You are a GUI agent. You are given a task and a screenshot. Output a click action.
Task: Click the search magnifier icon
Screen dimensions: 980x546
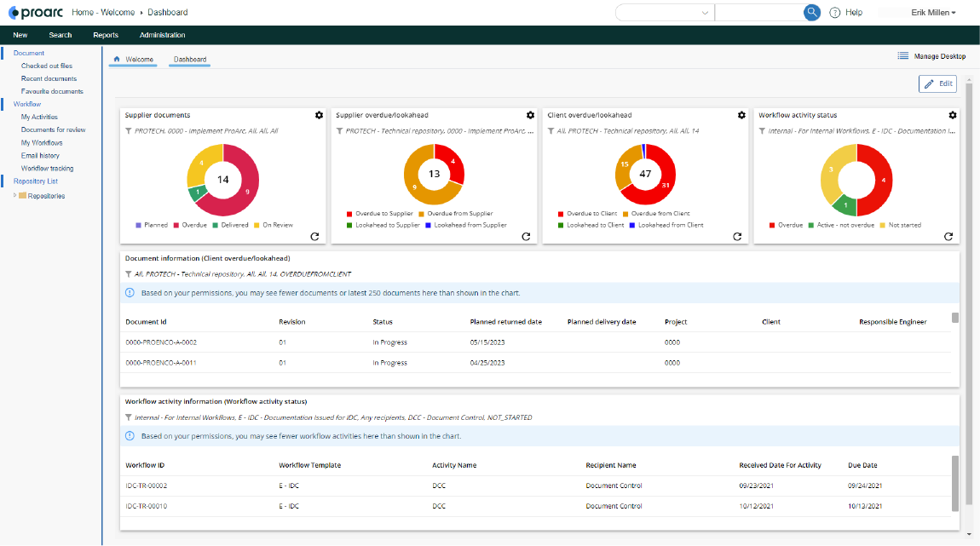(x=811, y=12)
